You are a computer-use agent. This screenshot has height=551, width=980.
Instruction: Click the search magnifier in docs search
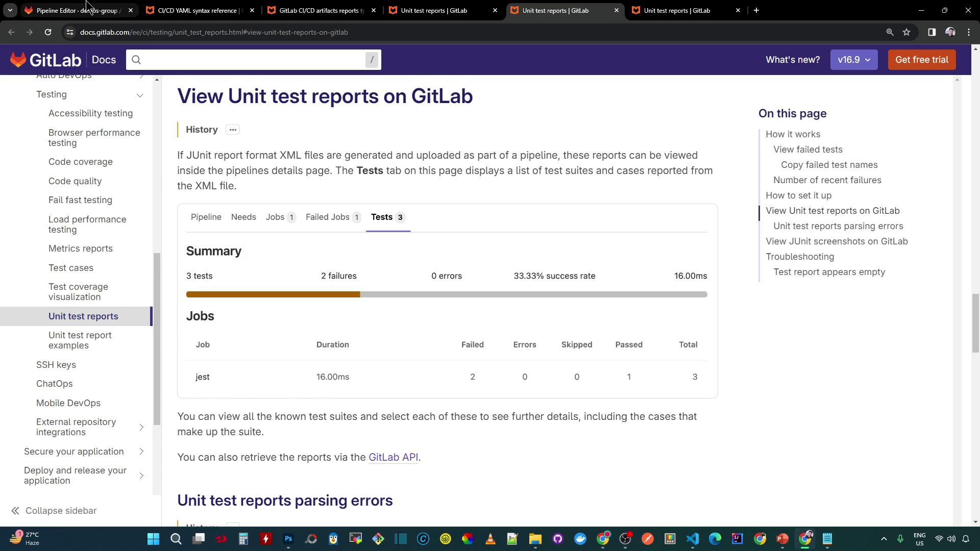pyautogui.click(x=136, y=60)
